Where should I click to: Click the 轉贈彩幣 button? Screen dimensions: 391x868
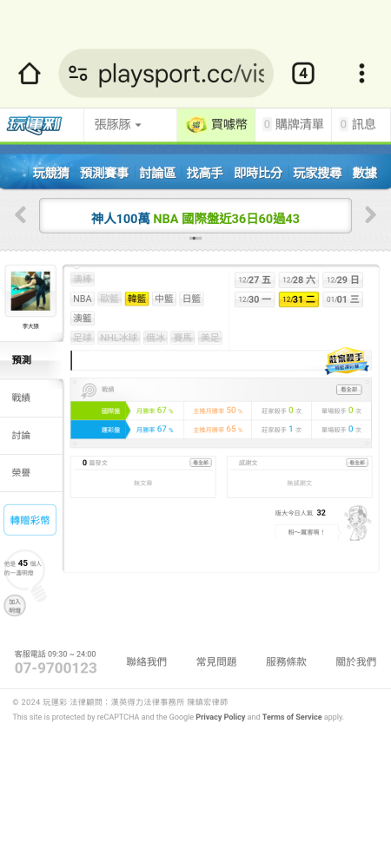click(30, 520)
